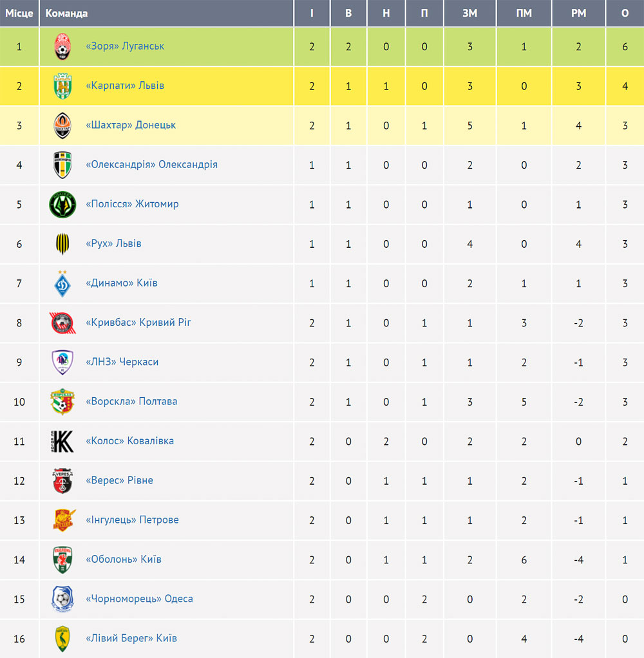The width and height of the screenshot is (644, 658).
Task: Click the Dynamo Kyiv diamond logo
Action: pyautogui.click(x=62, y=283)
